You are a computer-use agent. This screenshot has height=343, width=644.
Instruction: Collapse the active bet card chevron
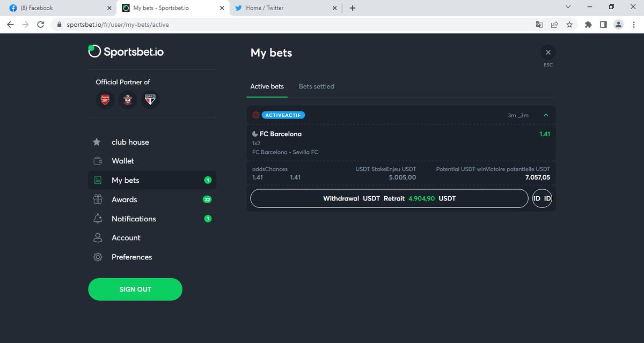546,115
